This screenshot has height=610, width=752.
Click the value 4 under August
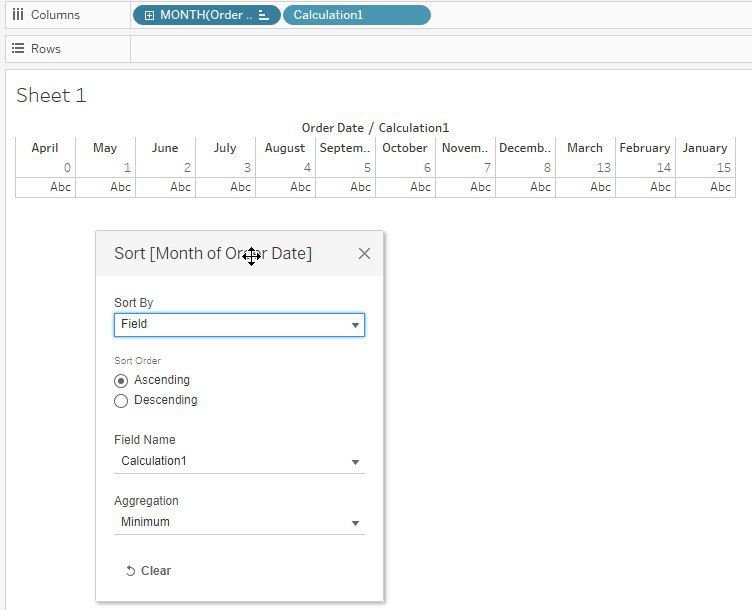[307, 168]
